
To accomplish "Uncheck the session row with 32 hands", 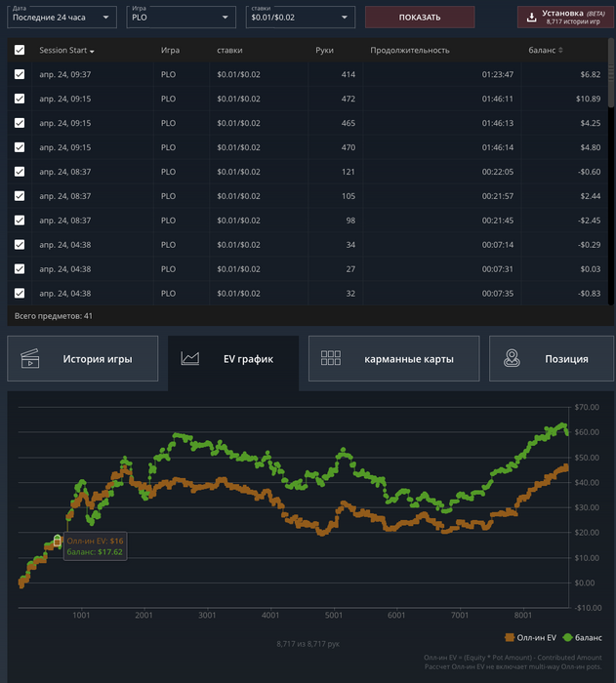I will (20, 294).
